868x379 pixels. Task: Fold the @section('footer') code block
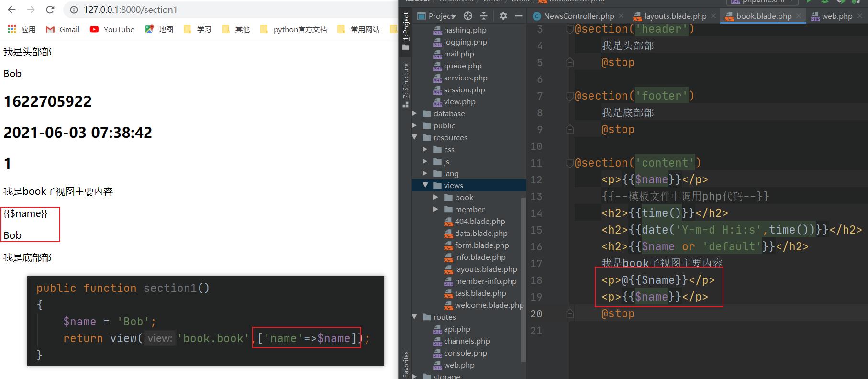tap(569, 96)
